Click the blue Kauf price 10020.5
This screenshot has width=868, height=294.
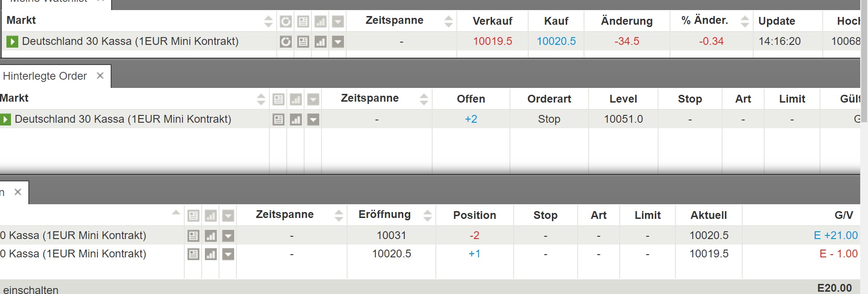(556, 41)
